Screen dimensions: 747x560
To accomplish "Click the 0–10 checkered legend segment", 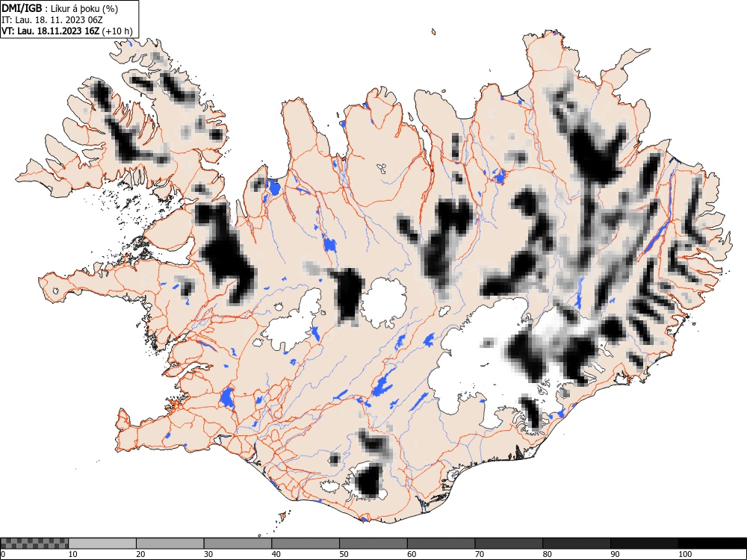I will coord(34,544).
